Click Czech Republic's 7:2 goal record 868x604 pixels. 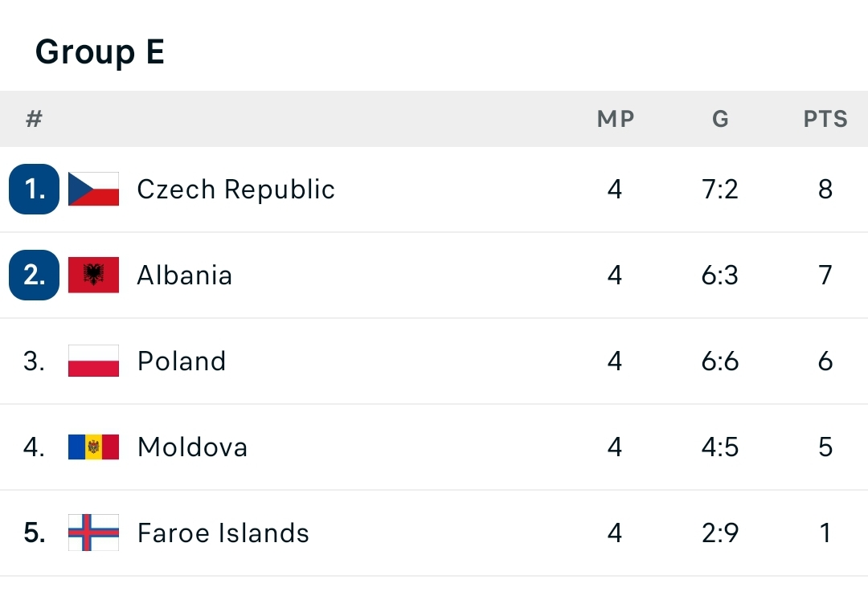coord(720,190)
